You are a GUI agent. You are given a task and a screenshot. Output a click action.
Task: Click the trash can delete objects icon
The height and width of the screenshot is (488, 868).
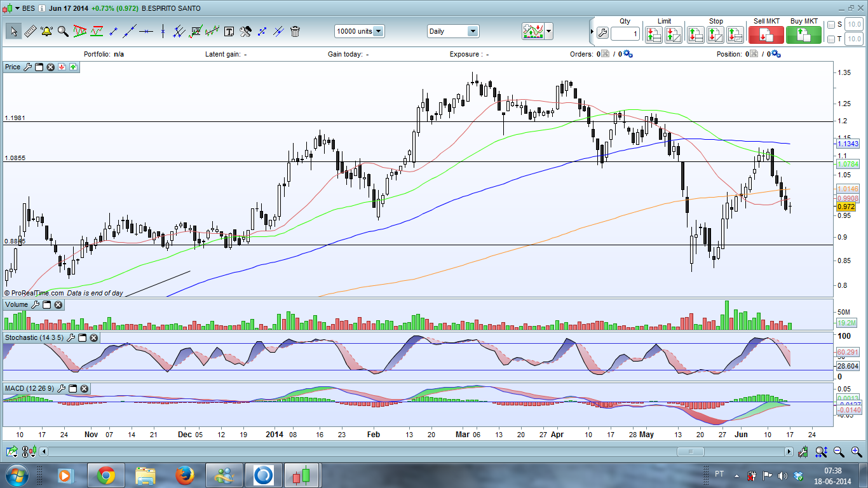[x=295, y=31]
